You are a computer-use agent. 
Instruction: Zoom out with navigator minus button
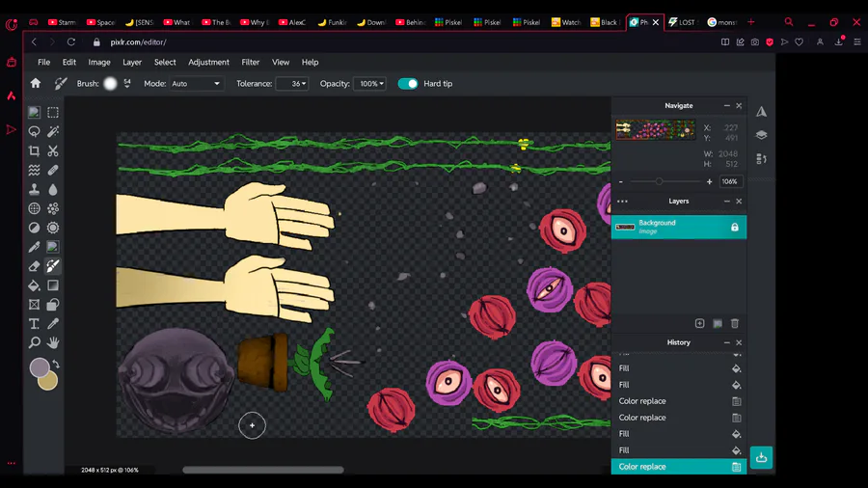coord(620,181)
